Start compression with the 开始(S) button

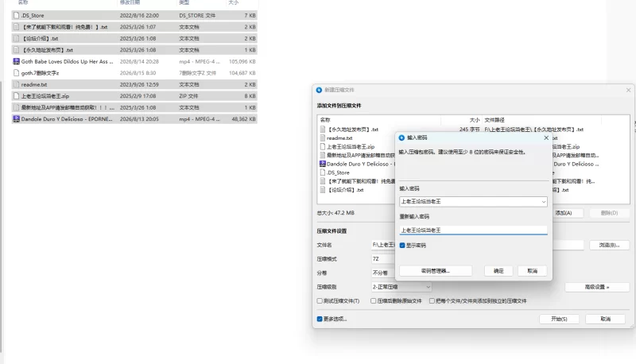click(559, 319)
